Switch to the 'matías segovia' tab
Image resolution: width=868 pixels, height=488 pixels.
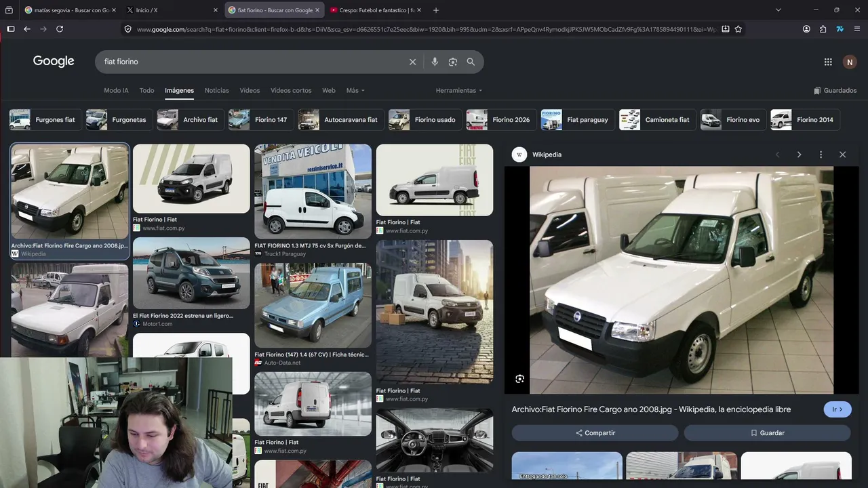click(x=69, y=10)
